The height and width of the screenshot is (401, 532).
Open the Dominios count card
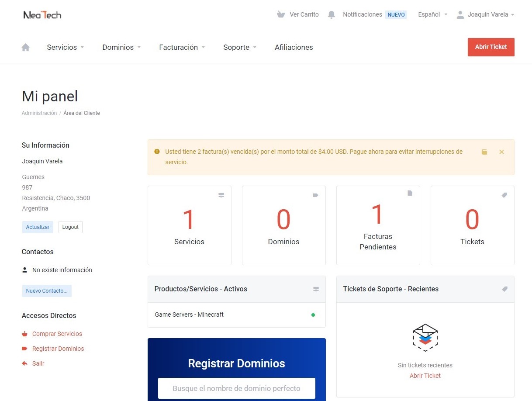click(x=284, y=225)
